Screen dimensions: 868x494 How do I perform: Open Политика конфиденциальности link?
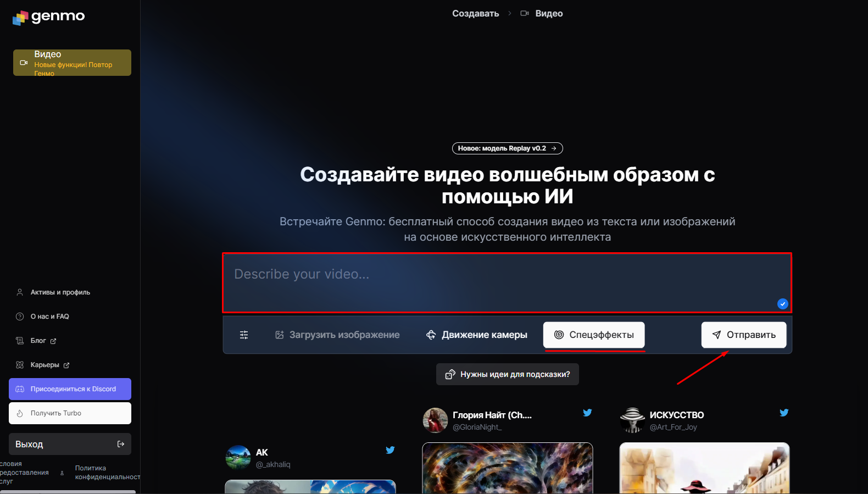107,473
